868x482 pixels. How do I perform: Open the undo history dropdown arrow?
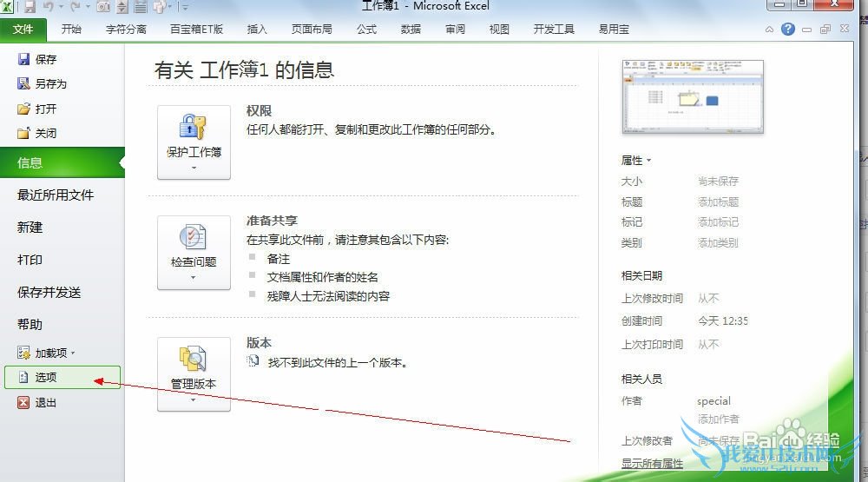(61, 7)
